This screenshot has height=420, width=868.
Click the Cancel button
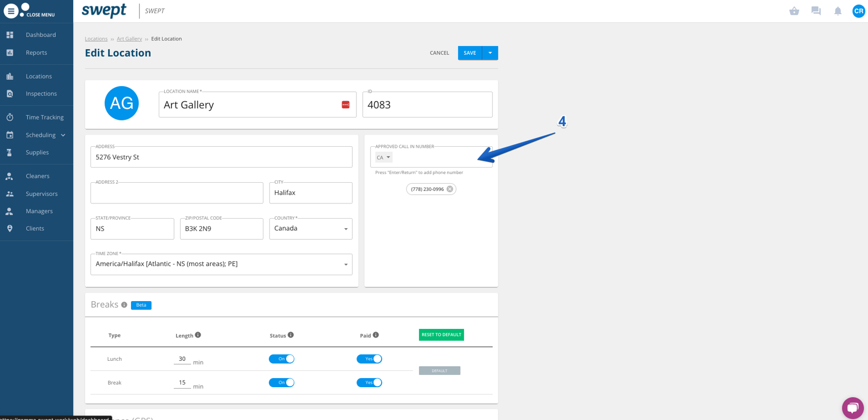pyautogui.click(x=439, y=53)
